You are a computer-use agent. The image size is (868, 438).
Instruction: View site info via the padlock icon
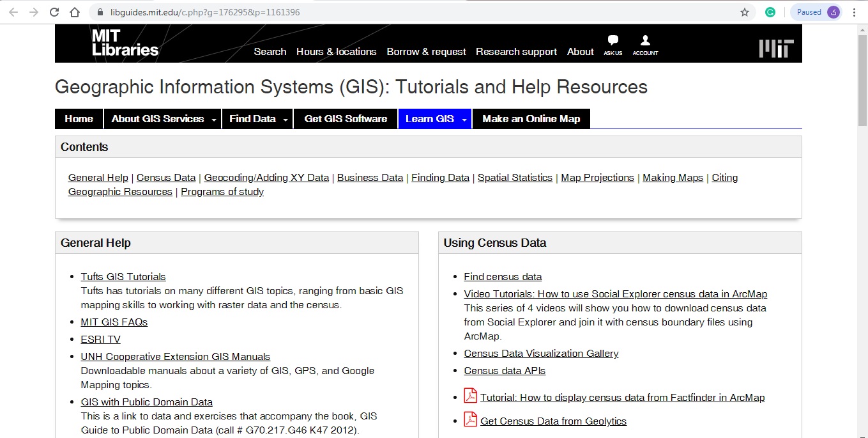[x=100, y=12]
